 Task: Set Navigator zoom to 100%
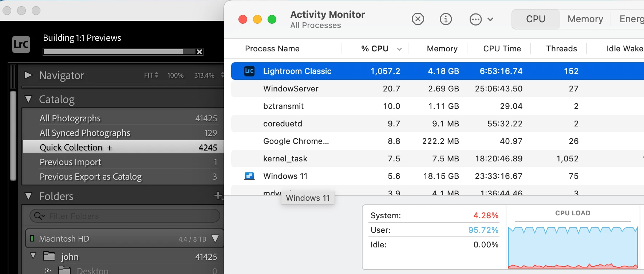point(175,75)
